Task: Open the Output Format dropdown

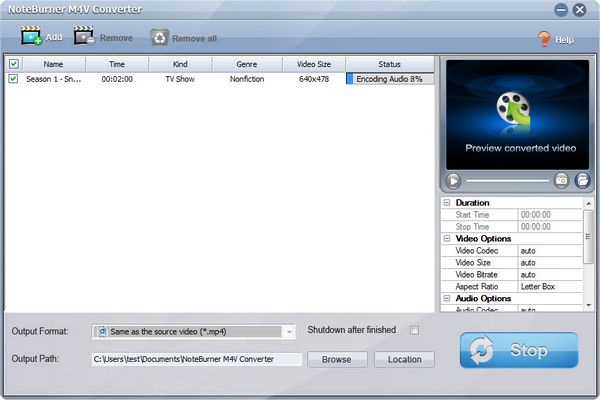Action: pos(289,332)
